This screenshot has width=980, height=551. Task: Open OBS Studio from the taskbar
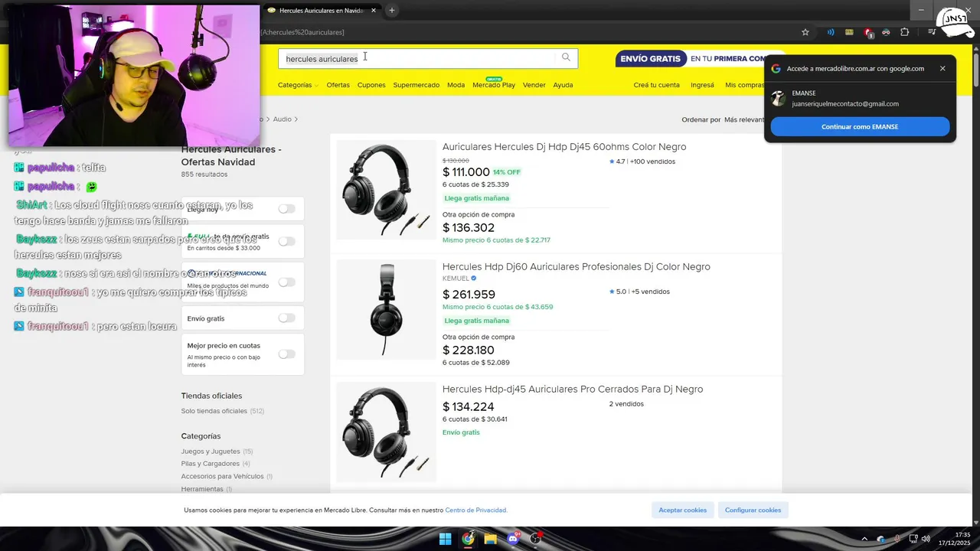coord(536,539)
